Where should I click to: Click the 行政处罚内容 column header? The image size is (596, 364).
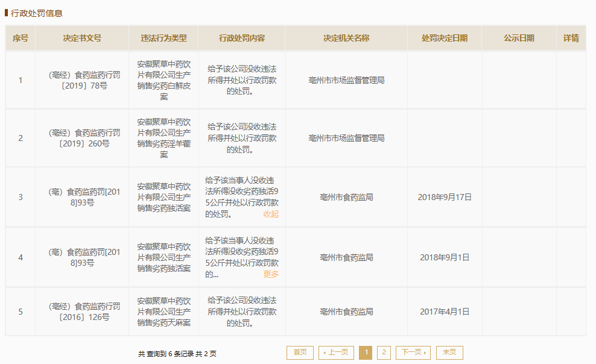[x=242, y=38]
